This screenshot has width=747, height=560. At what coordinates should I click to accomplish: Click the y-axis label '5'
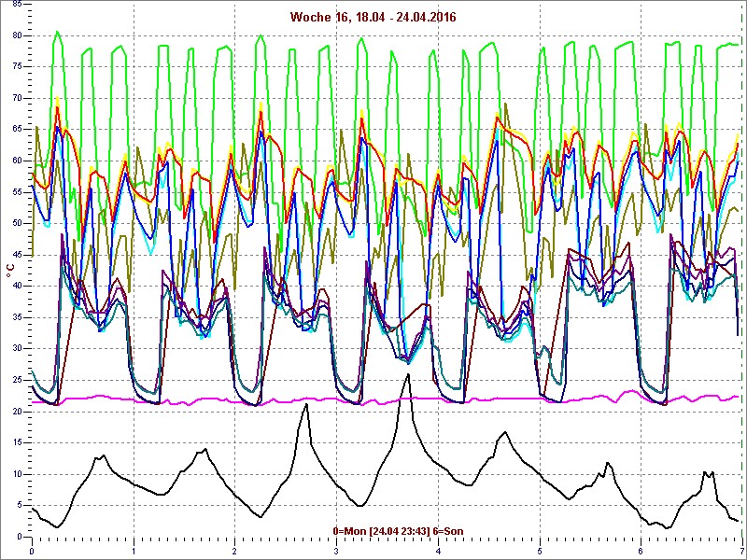[x=20, y=505]
